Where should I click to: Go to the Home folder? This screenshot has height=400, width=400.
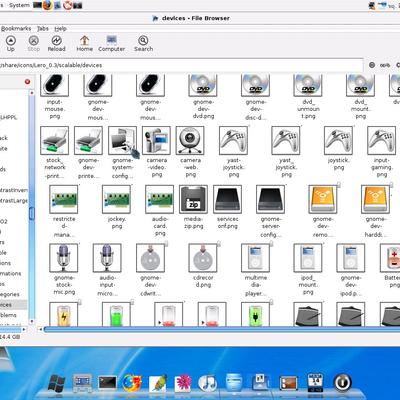pos(85,44)
